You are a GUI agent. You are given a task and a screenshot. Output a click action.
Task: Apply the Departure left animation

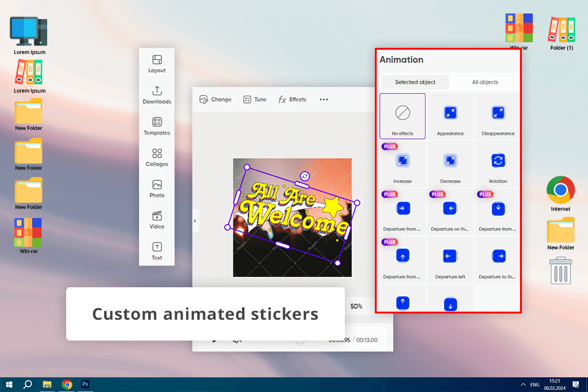[x=450, y=260]
